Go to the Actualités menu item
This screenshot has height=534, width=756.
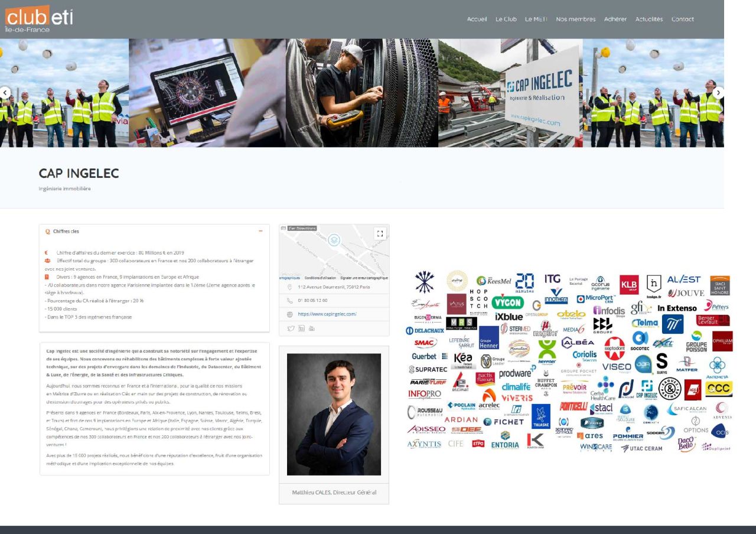coord(649,19)
